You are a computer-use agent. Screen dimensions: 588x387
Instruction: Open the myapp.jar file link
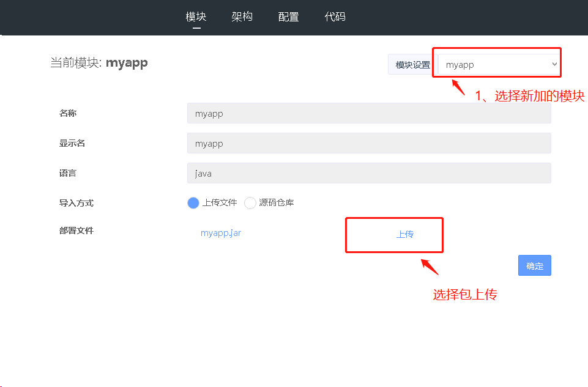[220, 233]
